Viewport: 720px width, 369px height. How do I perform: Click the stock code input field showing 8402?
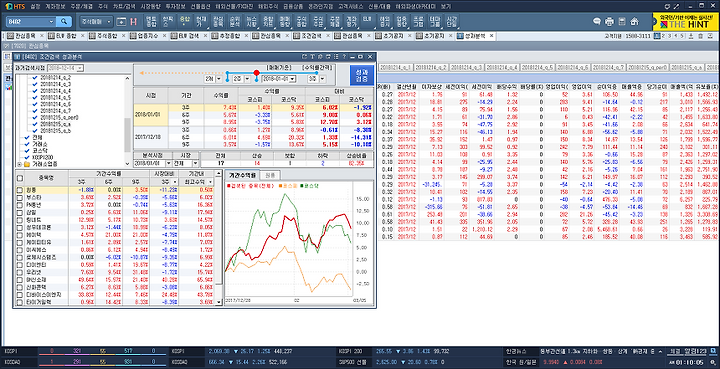[x=30, y=22]
